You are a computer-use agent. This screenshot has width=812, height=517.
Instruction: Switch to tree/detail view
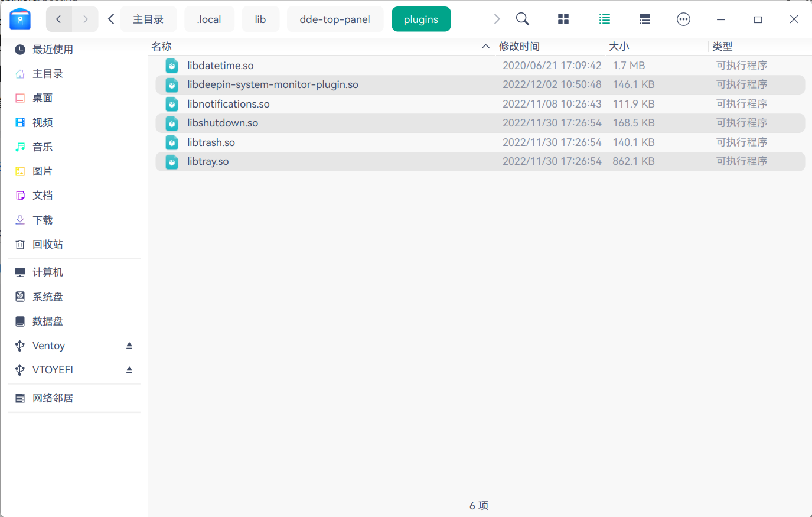coord(645,19)
